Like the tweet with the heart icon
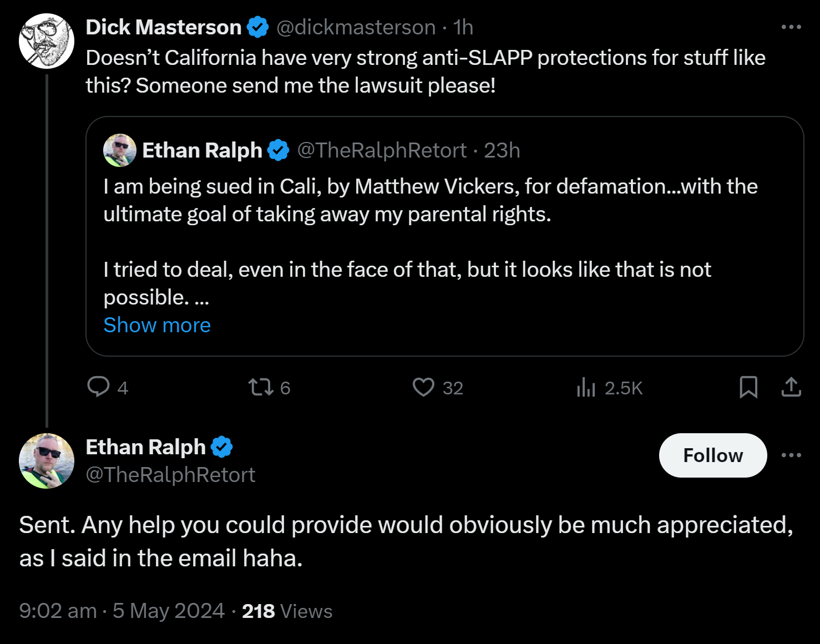Screen dimensions: 820x644 (x=423, y=387)
